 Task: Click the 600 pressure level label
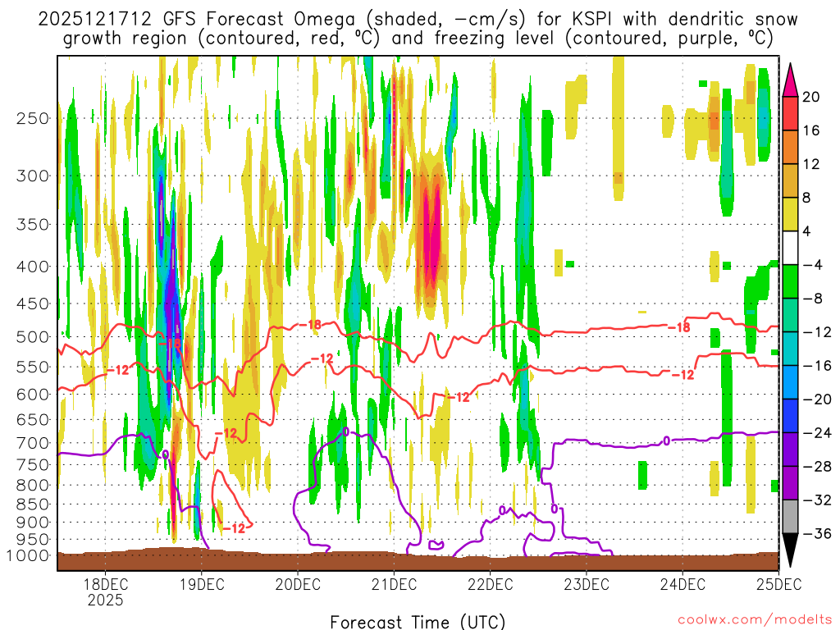(33, 395)
